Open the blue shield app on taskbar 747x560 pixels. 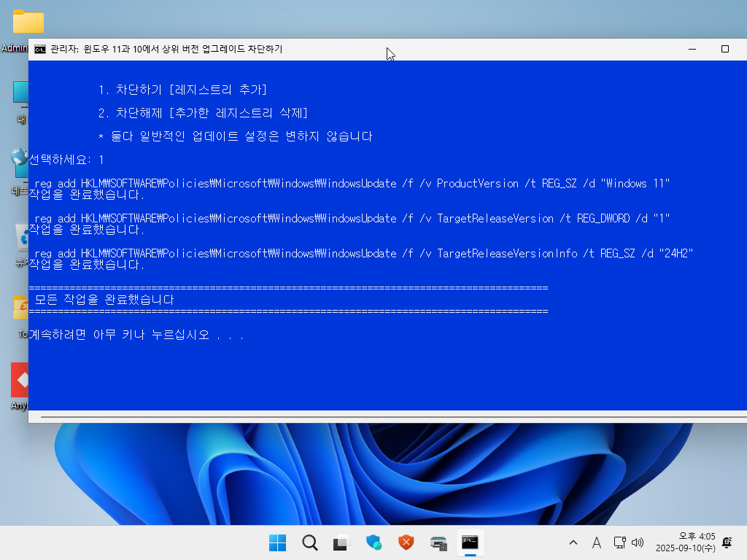click(x=373, y=542)
